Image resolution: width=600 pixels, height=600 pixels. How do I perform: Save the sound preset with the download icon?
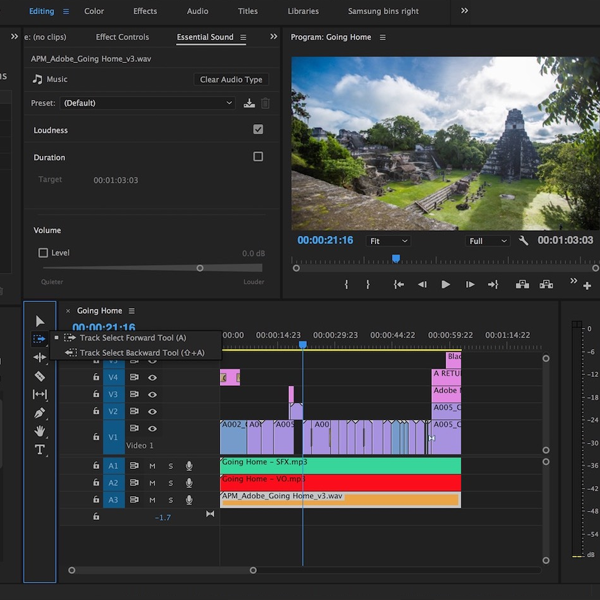coord(249,103)
